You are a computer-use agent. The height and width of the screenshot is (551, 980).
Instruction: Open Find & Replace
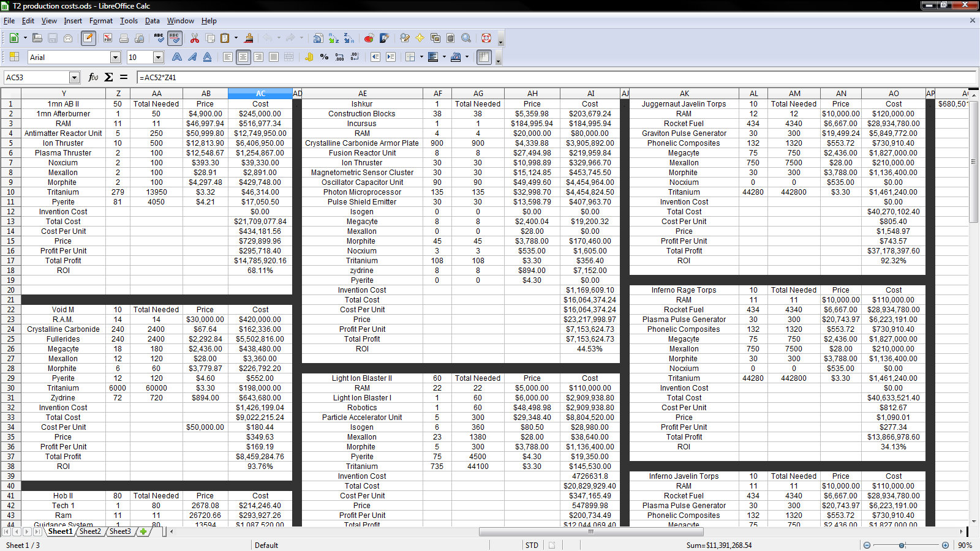point(404,38)
